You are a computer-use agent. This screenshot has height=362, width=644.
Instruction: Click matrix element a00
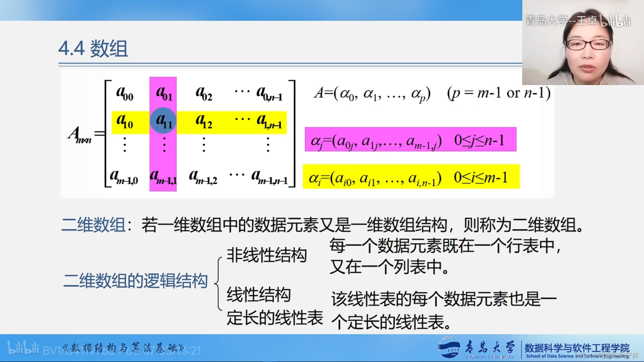point(124,93)
